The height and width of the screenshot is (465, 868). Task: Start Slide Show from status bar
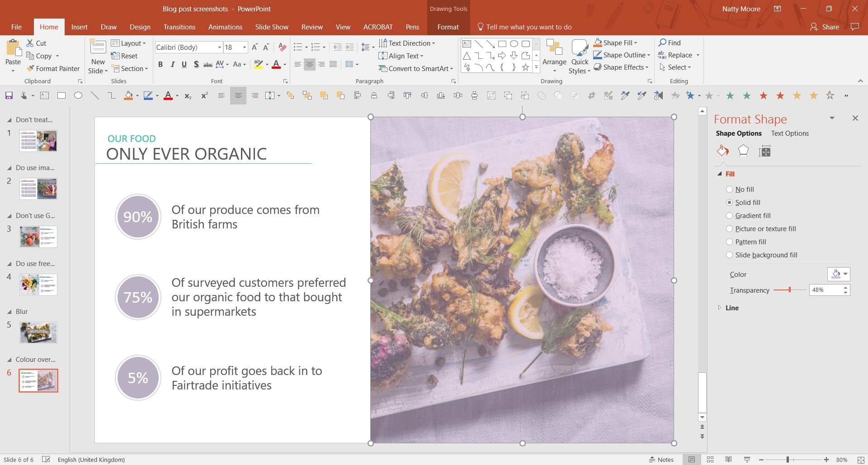(x=747, y=460)
